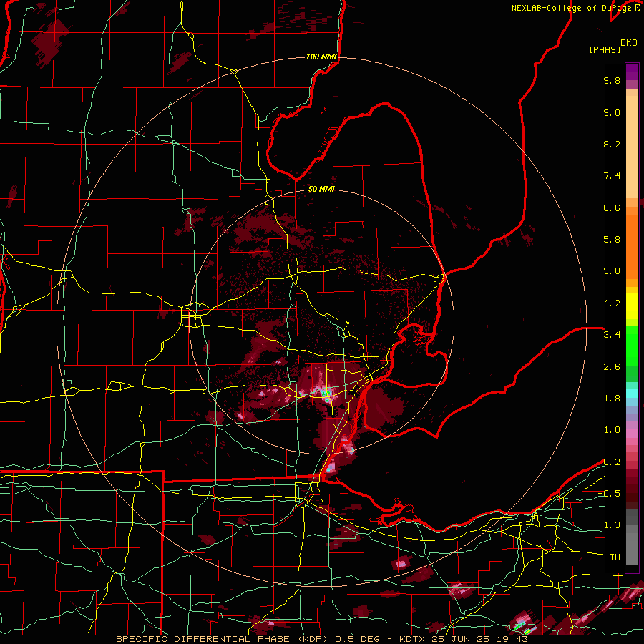The image size is (644, 644).
Task: Click the 9.0 value on color scale
Action: (x=612, y=112)
